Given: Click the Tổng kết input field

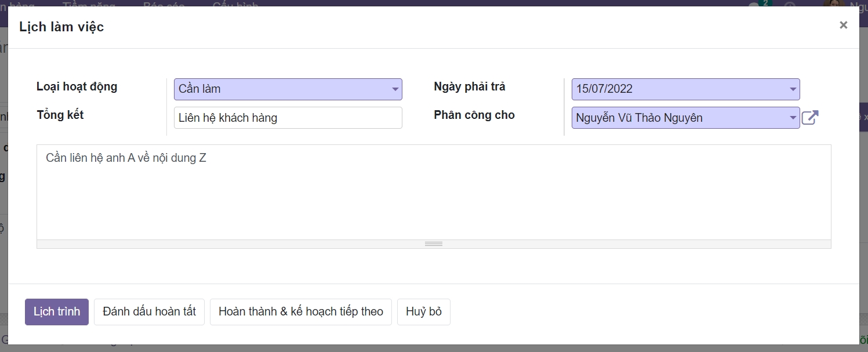Looking at the screenshot, I should point(288,118).
